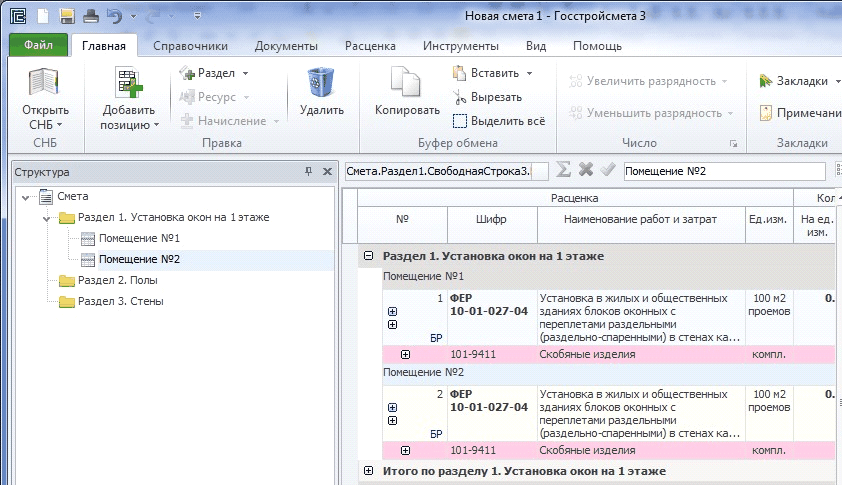Switch to the Справочники tab
This screenshot has height=485, width=842.
(190, 46)
